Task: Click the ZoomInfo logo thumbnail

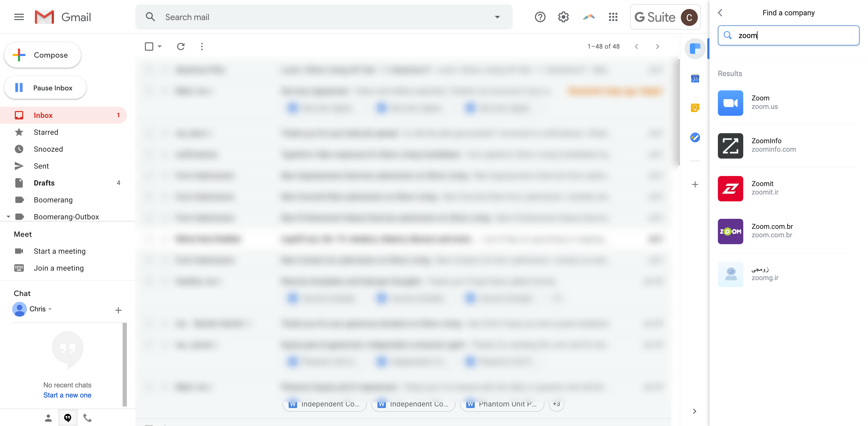Action: (730, 146)
